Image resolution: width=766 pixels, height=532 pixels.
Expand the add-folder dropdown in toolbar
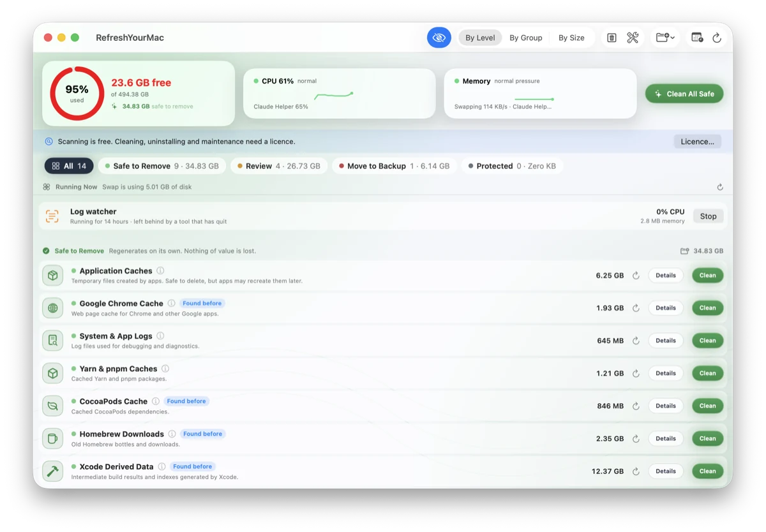point(665,38)
